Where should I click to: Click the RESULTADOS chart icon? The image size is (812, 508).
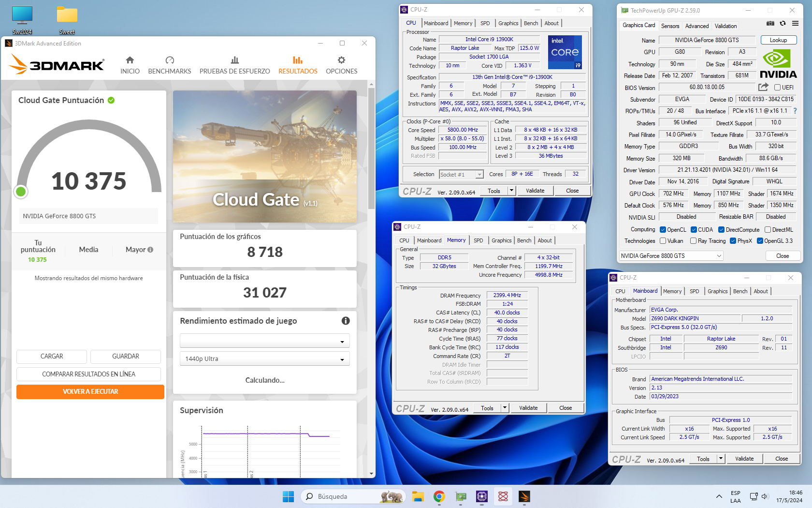coord(298,60)
